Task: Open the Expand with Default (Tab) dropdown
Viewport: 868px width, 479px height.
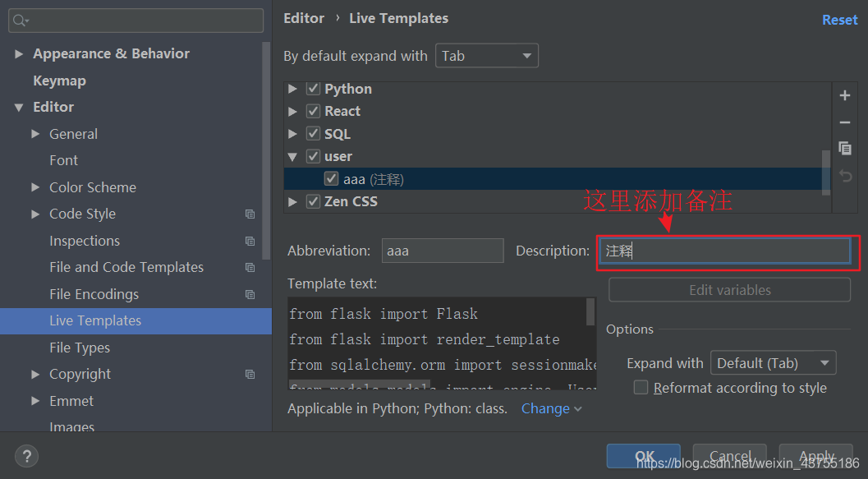Action: (773, 363)
